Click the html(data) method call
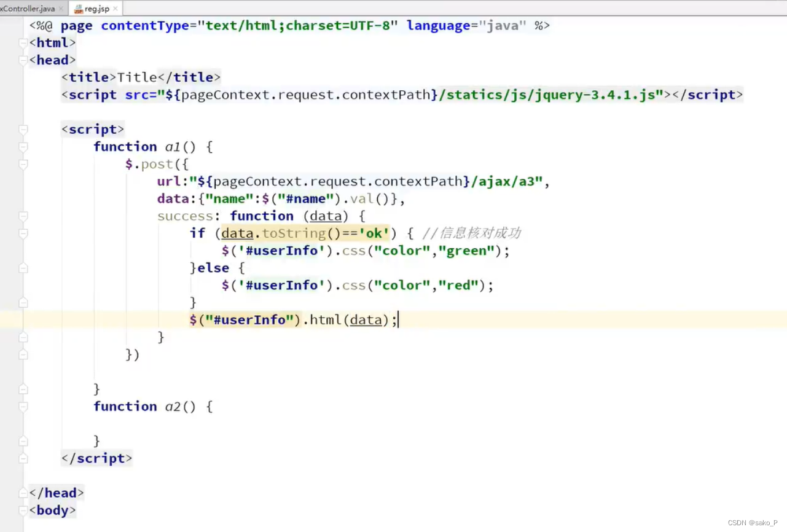The image size is (787, 532). [x=350, y=320]
